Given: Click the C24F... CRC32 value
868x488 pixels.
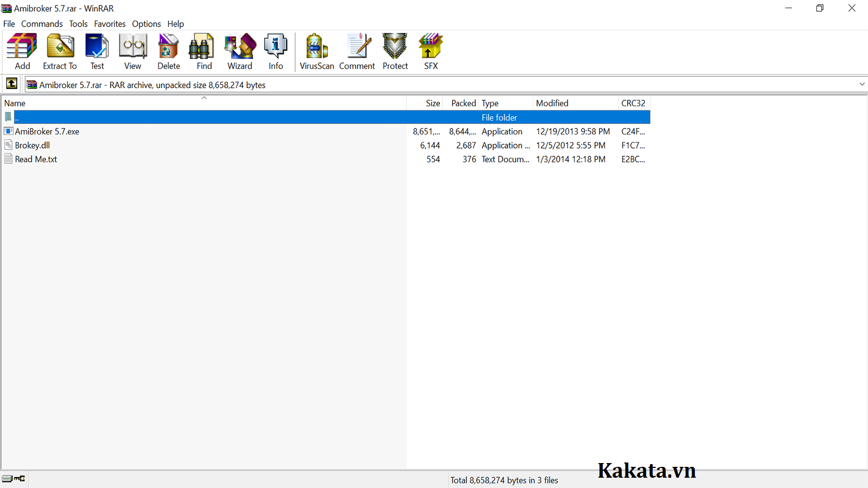Looking at the screenshot, I should [633, 131].
